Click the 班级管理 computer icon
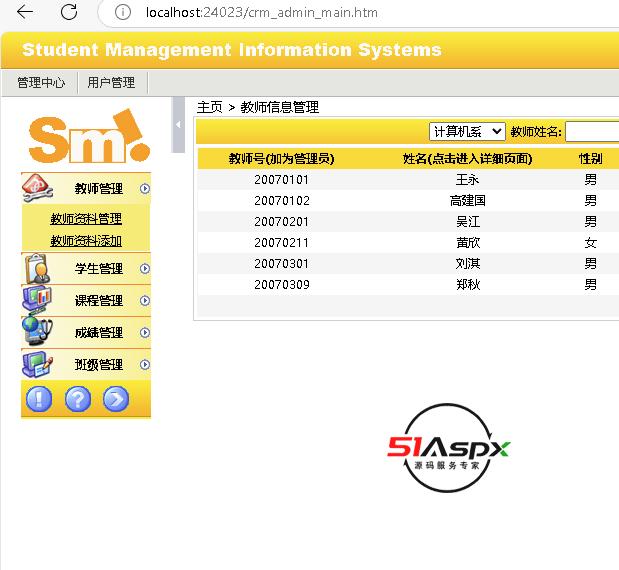Screen dimensions: 619x570 coord(36,364)
